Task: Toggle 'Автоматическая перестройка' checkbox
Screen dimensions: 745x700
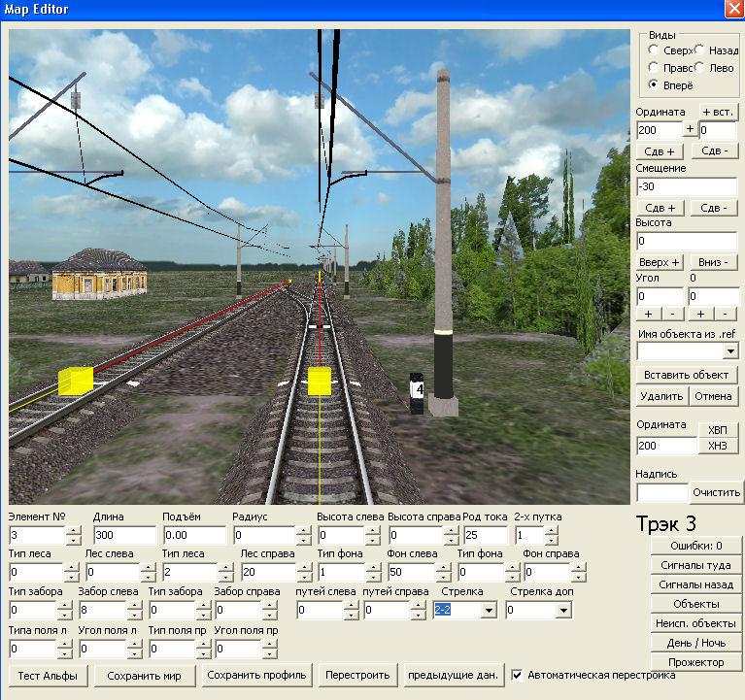Action: [x=518, y=675]
